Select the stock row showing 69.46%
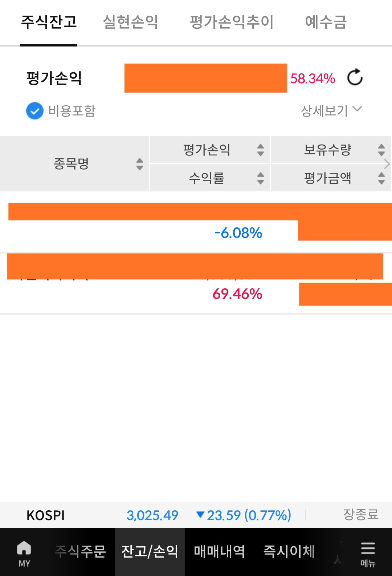Viewport: 392px width, 576px height. (196, 284)
